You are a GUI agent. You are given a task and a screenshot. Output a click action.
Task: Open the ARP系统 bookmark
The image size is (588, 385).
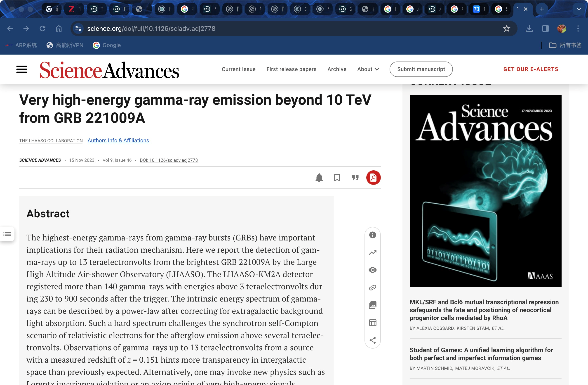(x=21, y=45)
